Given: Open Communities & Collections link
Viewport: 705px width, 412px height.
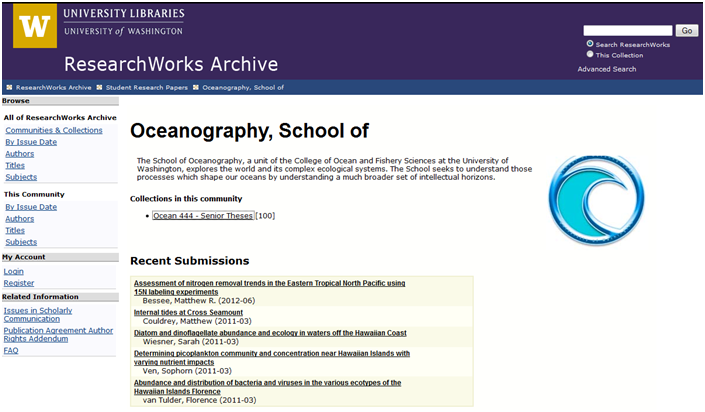Looking at the screenshot, I should [54, 130].
